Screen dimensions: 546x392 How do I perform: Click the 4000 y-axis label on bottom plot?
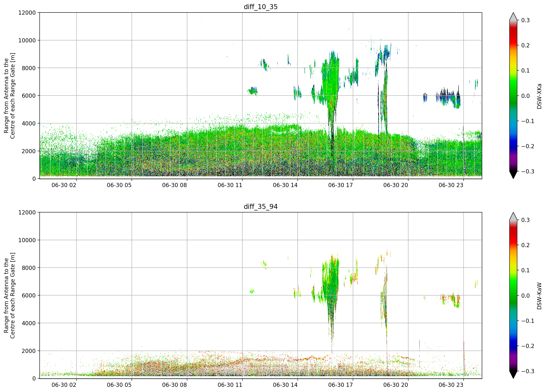[29, 323]
